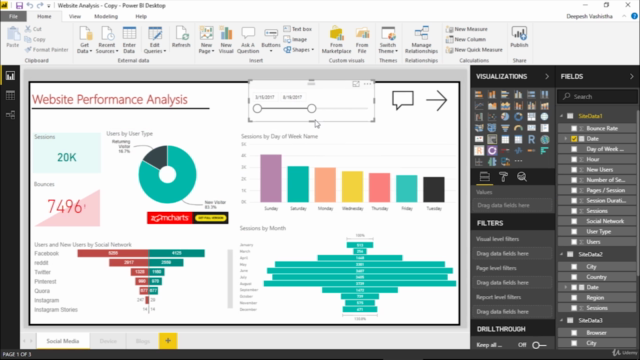This screenshot has width=640, height=360.
Task: Open Manage Relationships dialog
Action: point(421,40)
